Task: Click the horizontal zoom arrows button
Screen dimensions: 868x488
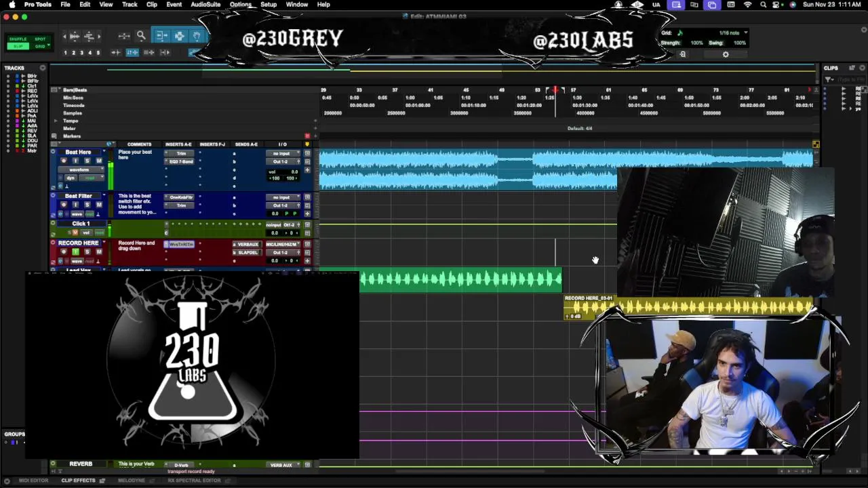Action: [123, 36]
